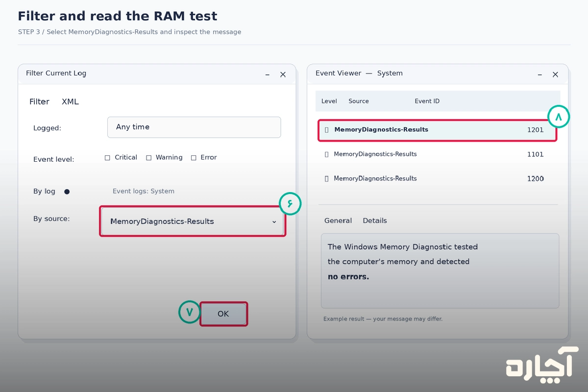
Task: Click the 'Logged:' label
Action: (47, 128)
